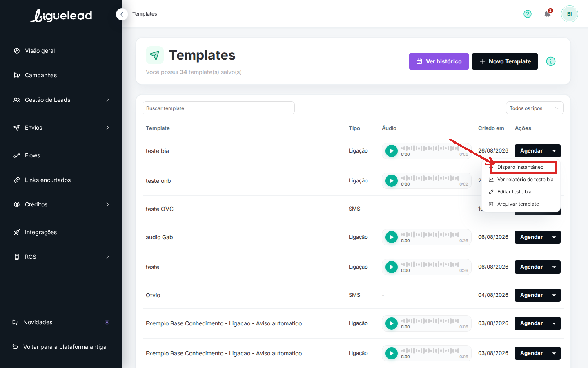Click the Templates breadcrumb label
The image size is (588, 368).
coord(145,14)
